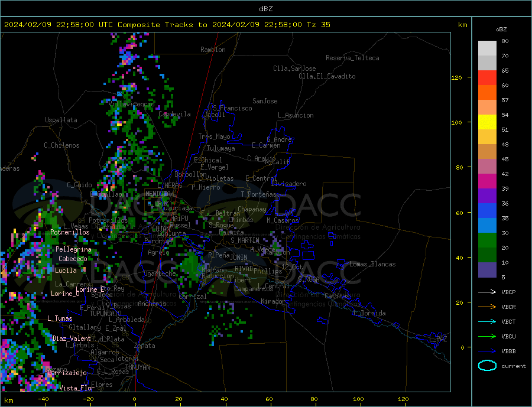Click the Ugarteche map label
The image size is (532, 407).
click(160, 273)
